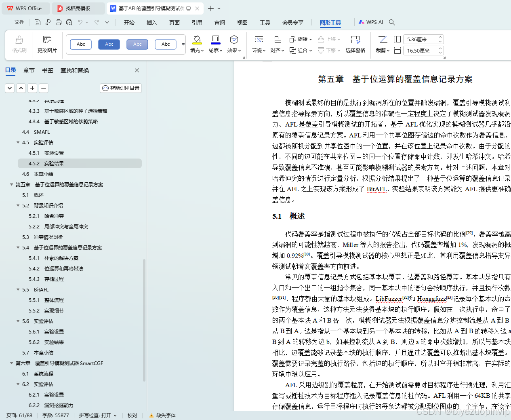Select the 填充 (Fill) color tool
This screenshot has width=511, height=420.
coord(197,44)
